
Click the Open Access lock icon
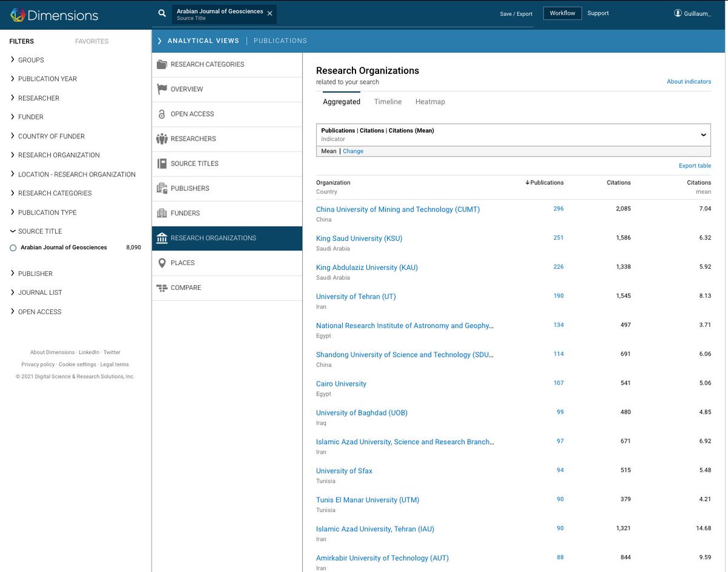pos(162,114)
